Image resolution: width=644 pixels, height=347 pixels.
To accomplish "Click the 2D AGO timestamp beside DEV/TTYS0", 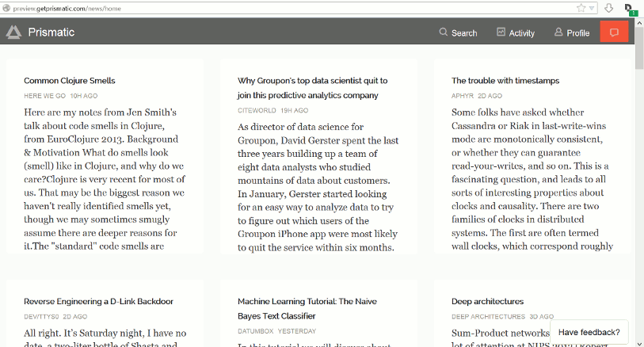I will [x=75, y=317].
